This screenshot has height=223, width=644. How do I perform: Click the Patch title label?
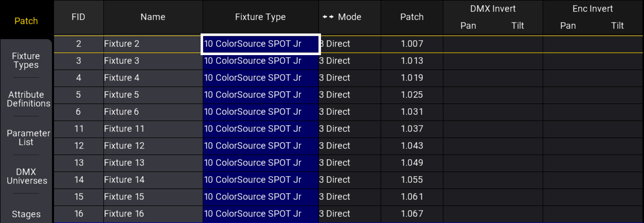point(26,21)
